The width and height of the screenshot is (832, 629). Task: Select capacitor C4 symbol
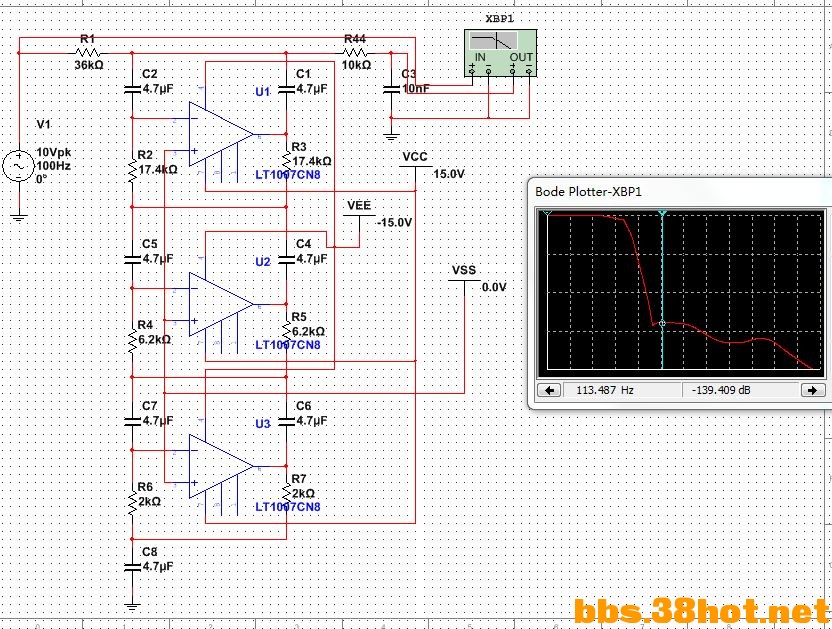coord(287,259)
